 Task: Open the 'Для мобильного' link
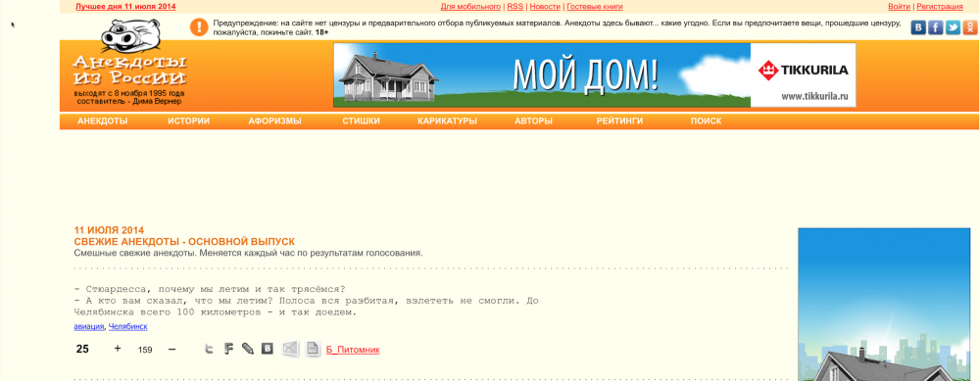point(470,7)
